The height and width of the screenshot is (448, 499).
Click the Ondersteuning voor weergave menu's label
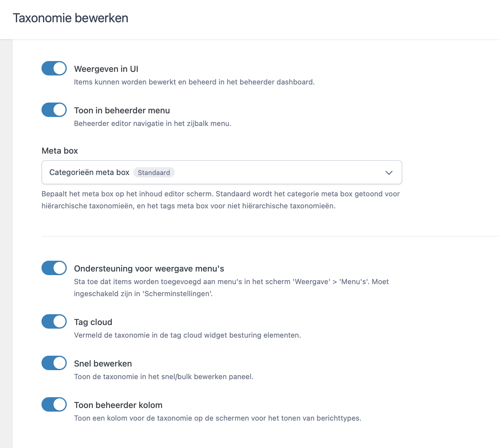[x=149, y=269]
